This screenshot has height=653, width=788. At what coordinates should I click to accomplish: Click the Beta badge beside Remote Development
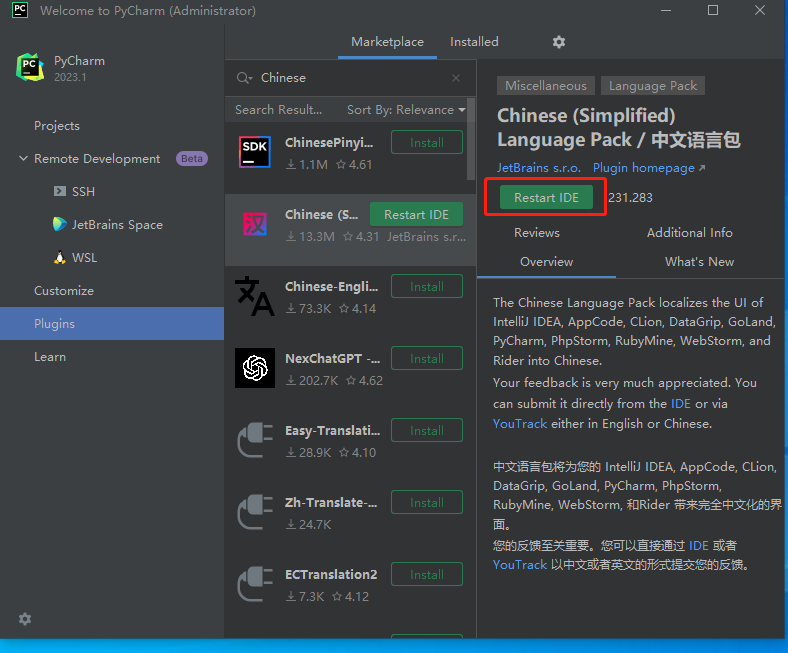(191, 158)
